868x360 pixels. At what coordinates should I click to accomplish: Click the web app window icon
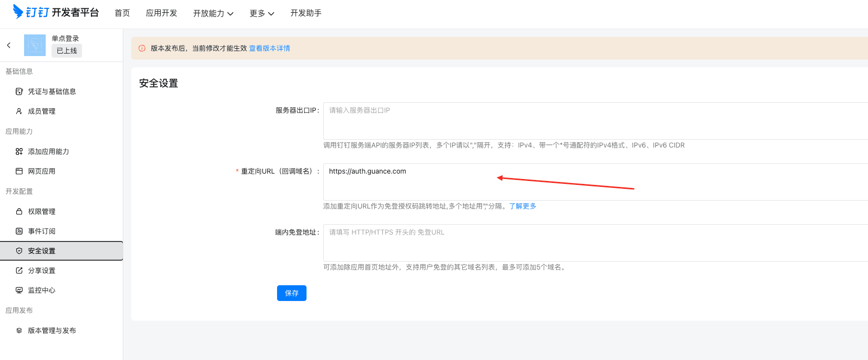click(x=19, y=171)
